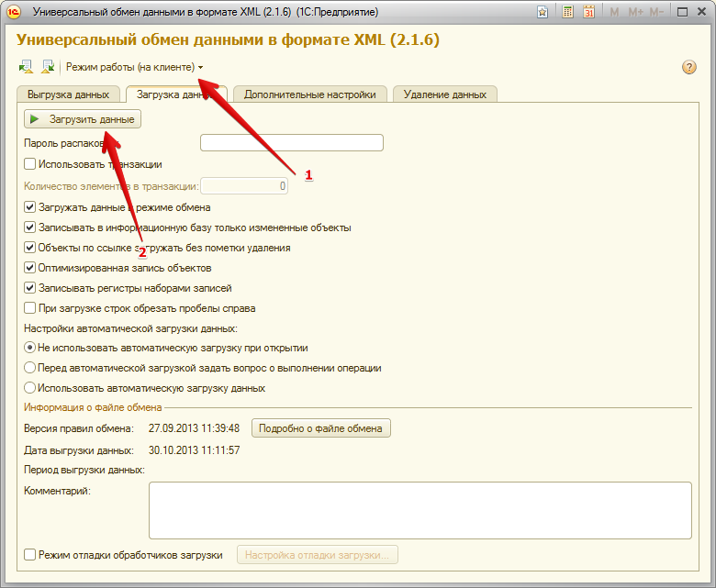Go to the Удаление данных tab
Viewport: 716px width, 588px height.
444,94
